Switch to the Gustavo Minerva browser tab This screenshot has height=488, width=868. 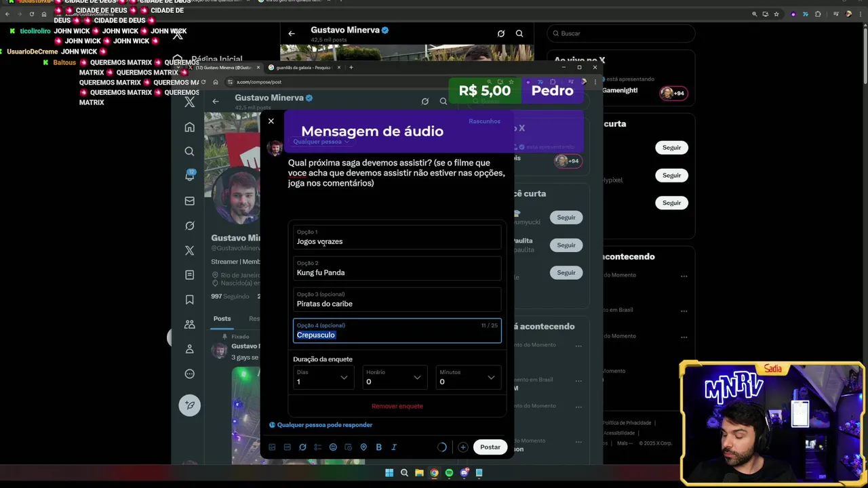click(x=224, y=67)
